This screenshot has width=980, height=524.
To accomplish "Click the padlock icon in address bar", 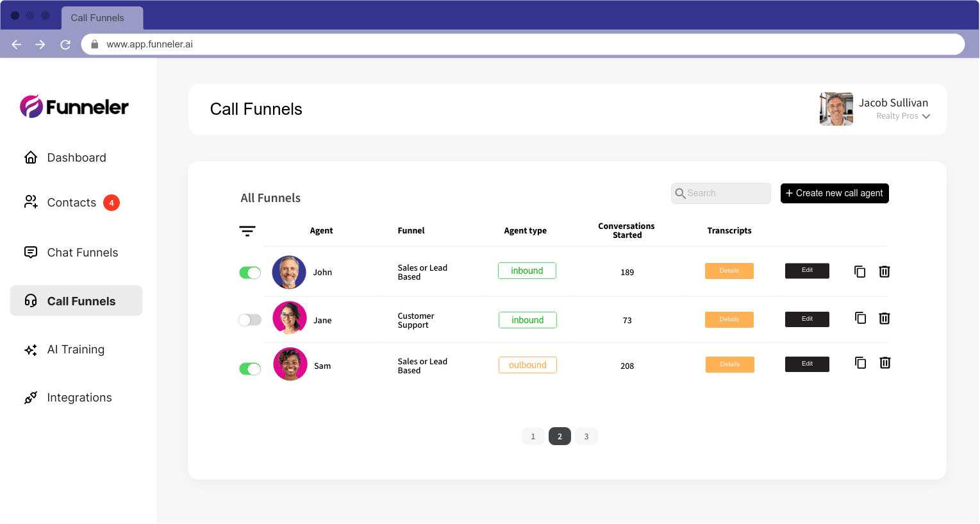I will point(95,44).
